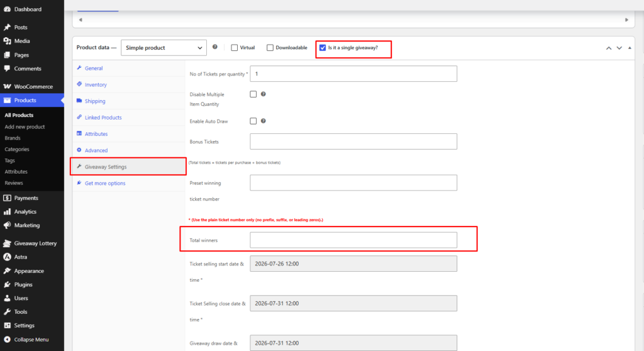Click Ticket selling start date field

pyautogui.click(x=353, y=264)
